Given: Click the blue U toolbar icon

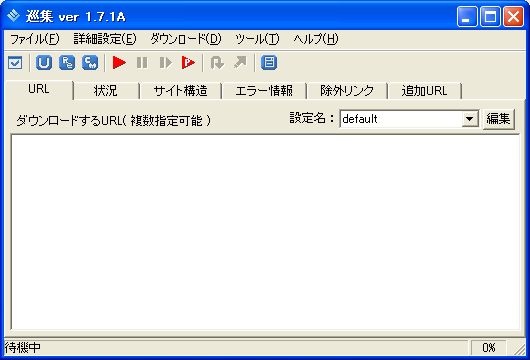Looking at the screenshot, I should 44,63.
